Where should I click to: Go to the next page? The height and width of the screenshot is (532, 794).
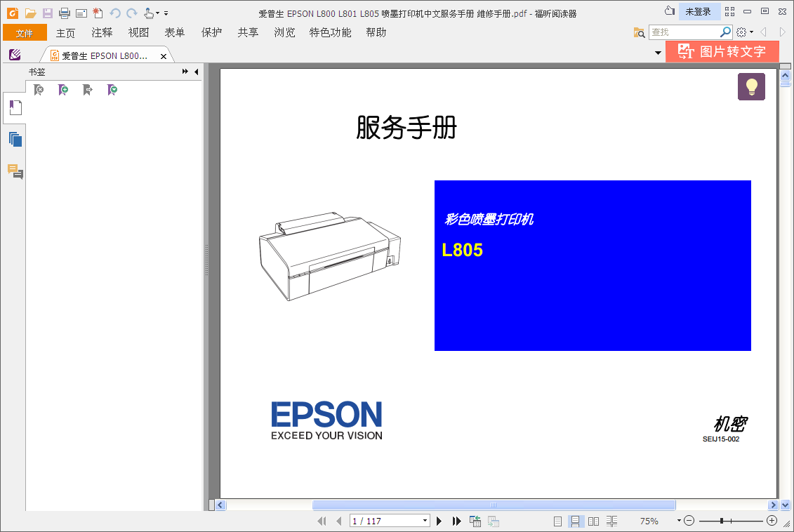click(x=439, y=521)
